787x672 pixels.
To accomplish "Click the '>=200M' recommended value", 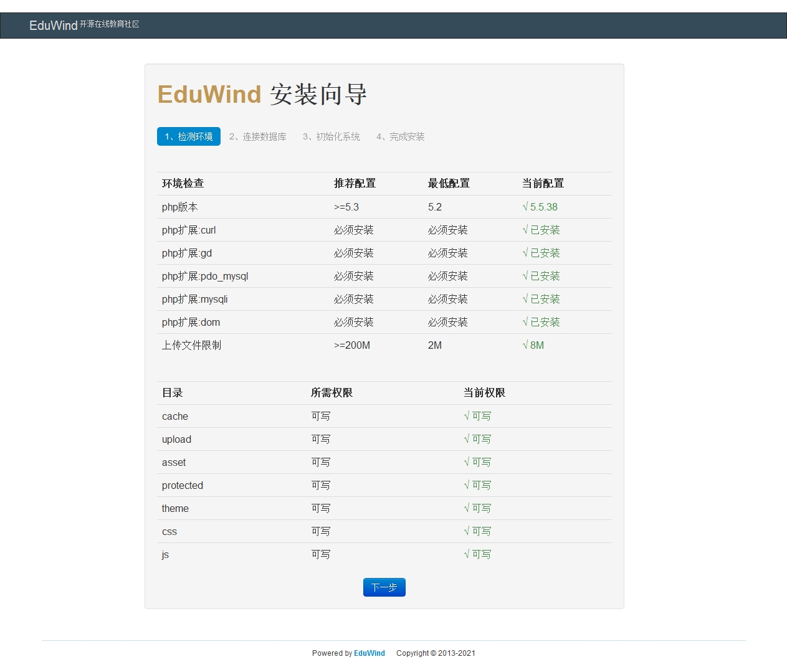I will pyautogui.click(x=352, y=345).
